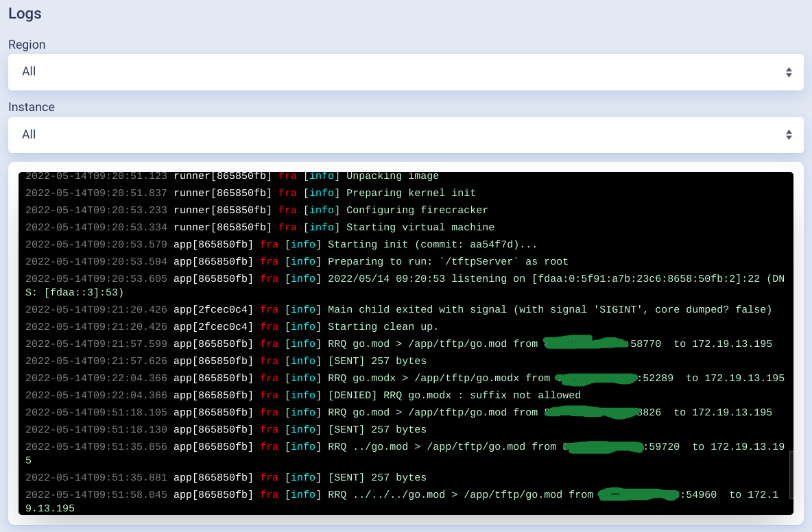812x532 pixels.
Task: Click the Instance dropdown arrows icon
Action: coord(789,135)
